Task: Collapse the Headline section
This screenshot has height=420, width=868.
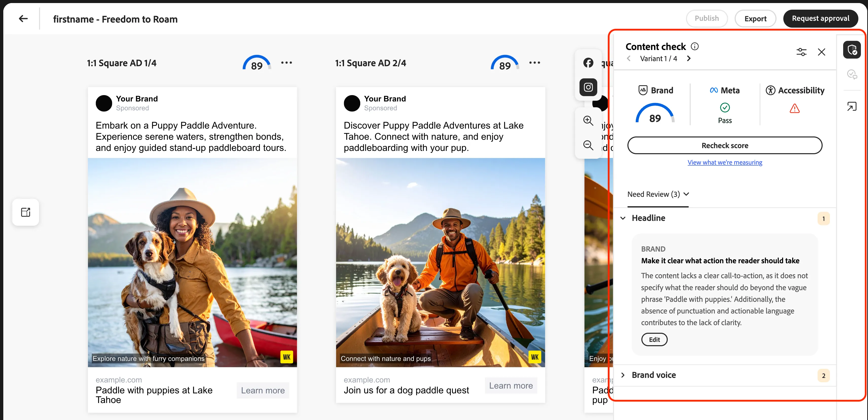Action: [623, 218]
